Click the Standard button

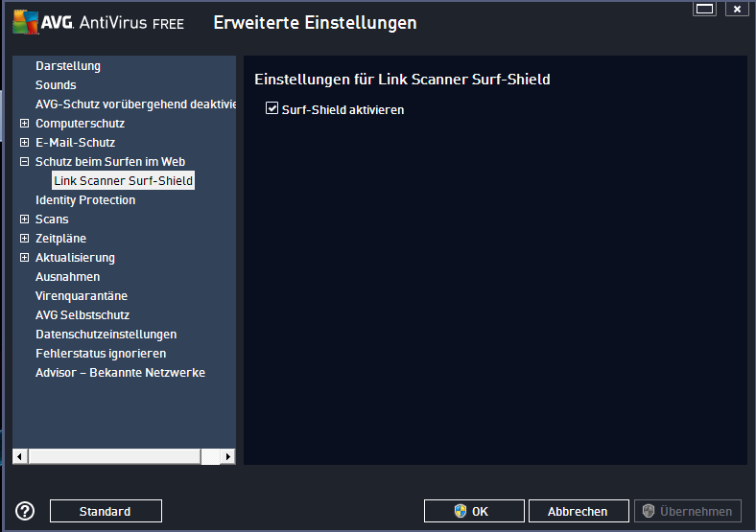(106, 511)
